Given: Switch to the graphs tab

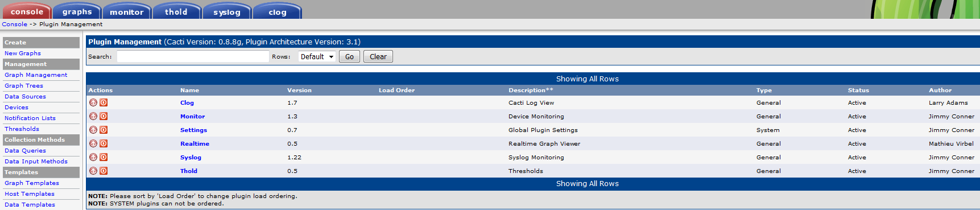Looking at the screenshot, I should click(77, 11).
